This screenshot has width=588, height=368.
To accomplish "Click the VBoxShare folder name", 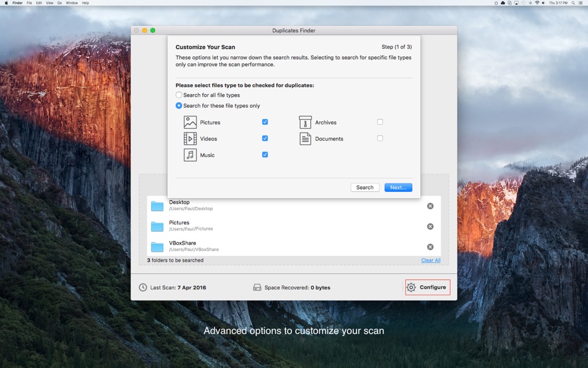I will pos(183,243).
